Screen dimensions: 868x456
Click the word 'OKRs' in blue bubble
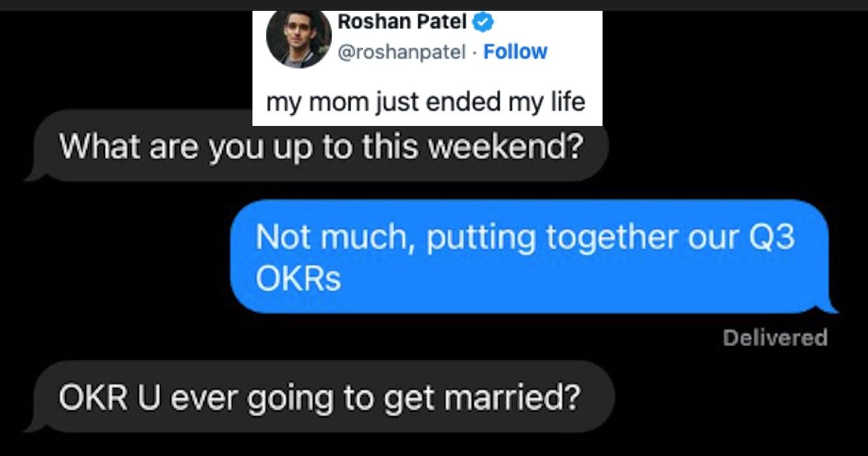tap(297, 279)
